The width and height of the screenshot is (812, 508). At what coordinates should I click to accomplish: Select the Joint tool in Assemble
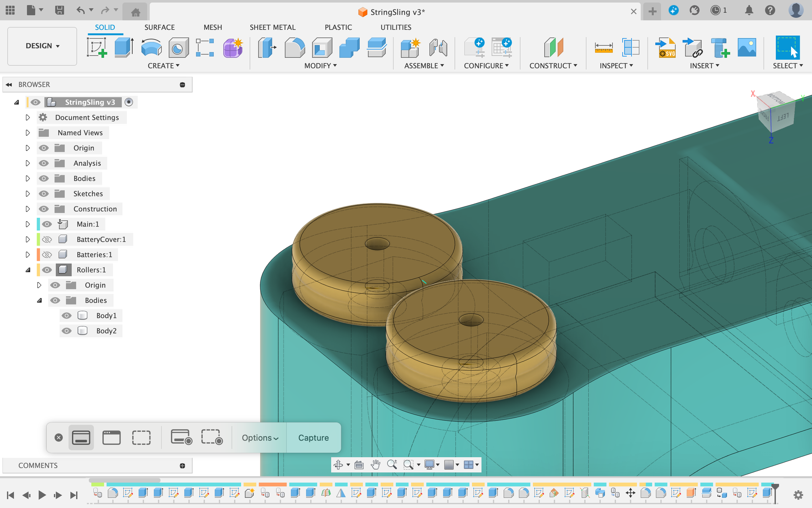[438, 47]
